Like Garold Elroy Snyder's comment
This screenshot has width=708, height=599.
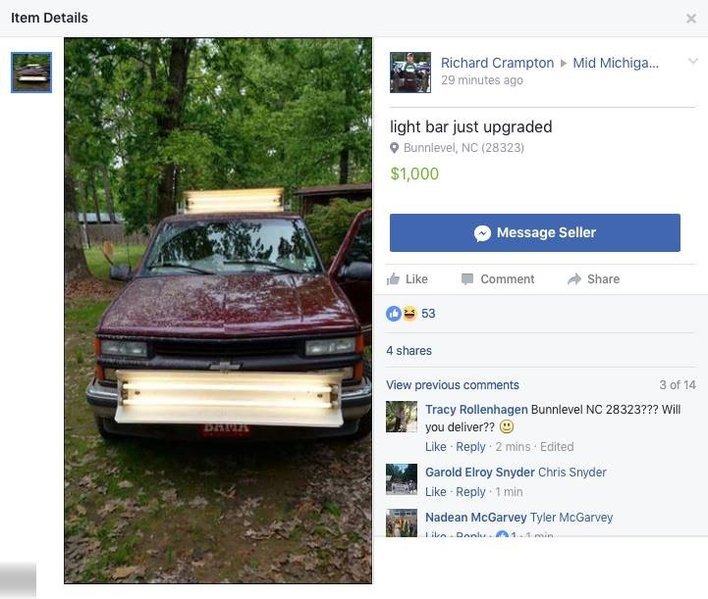coord(436,492)
